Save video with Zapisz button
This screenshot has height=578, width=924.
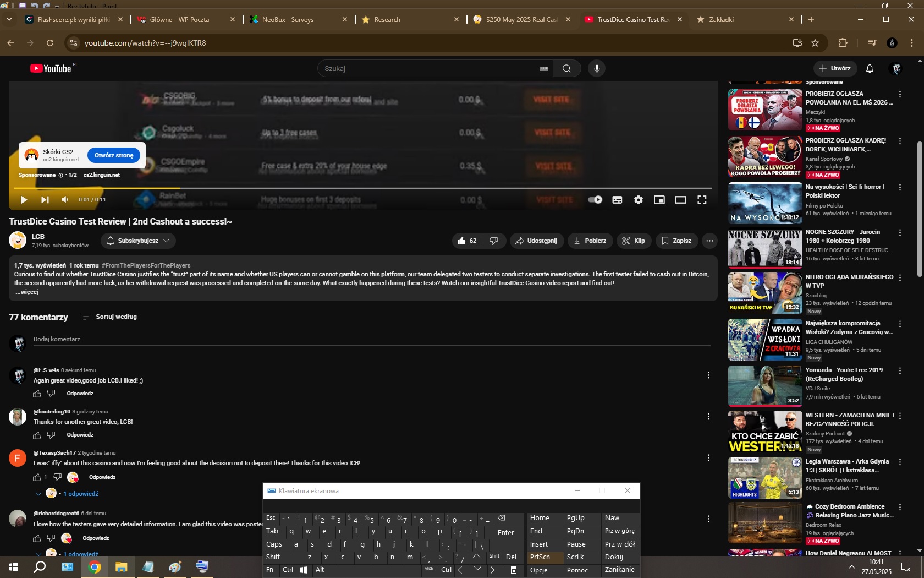(676, 241)
